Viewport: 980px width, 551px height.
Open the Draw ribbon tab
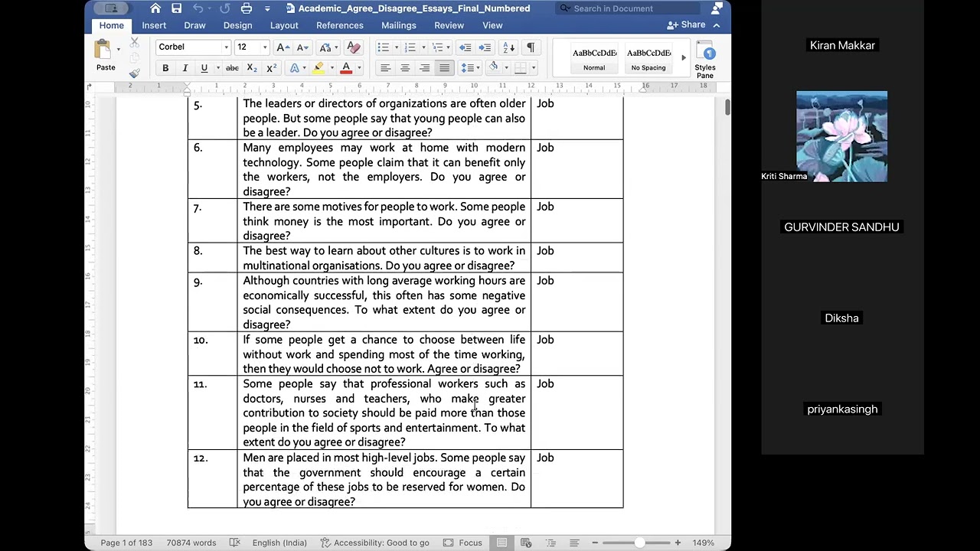click(194, 25)
